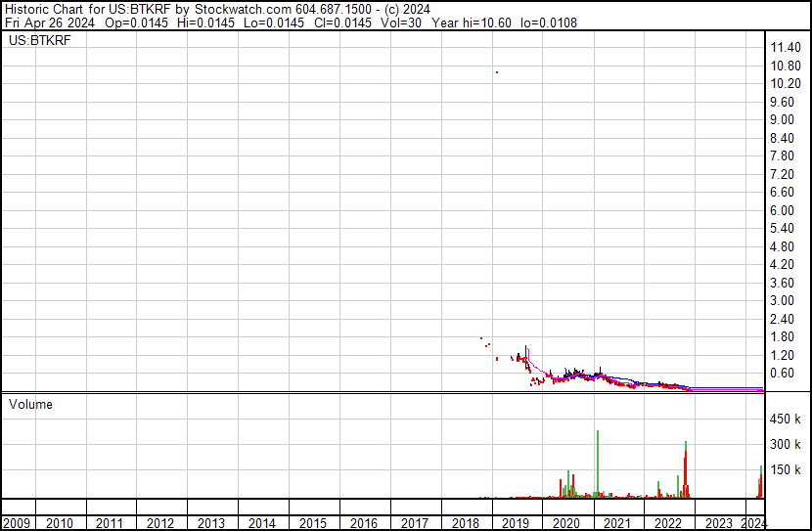Screen dimensions: 812x531
Task: Click the Year hi=10.60 text
Action: [472, 23]
